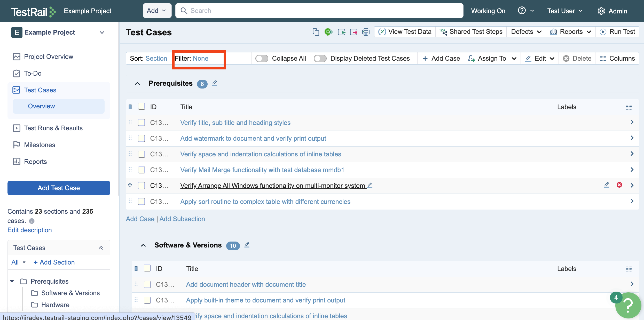Collapse the Software & Versions section chevron
644x320 pixels.
click(143, 245)
